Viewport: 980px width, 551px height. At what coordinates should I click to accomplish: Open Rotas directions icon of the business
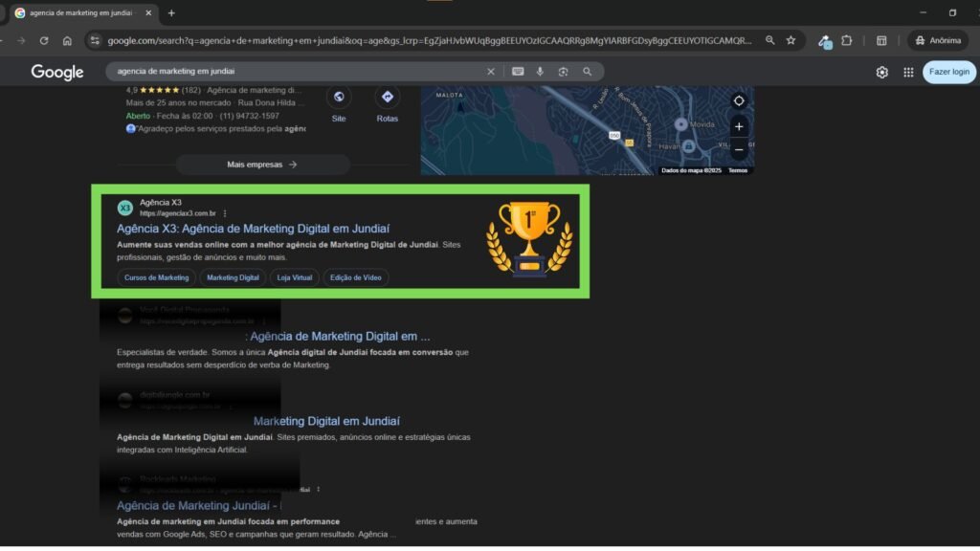[387, 97]
